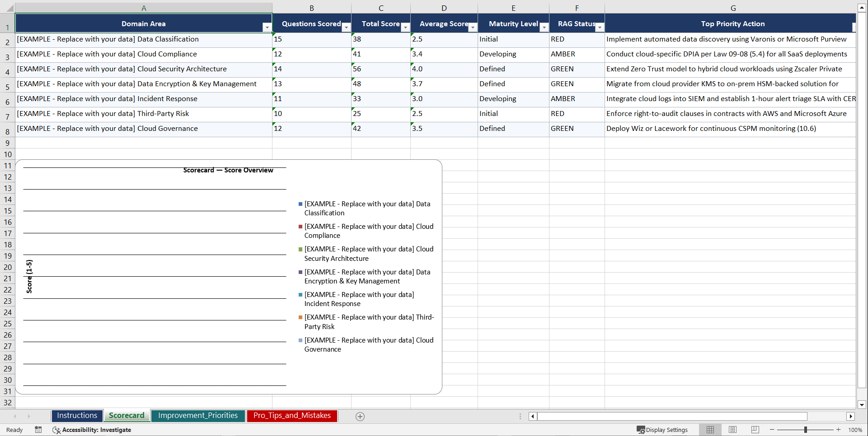This screenshot has height=436, width=868.
Task: Open Page Break Preview view
Action: pyautogui.click(x=755, y=430)
